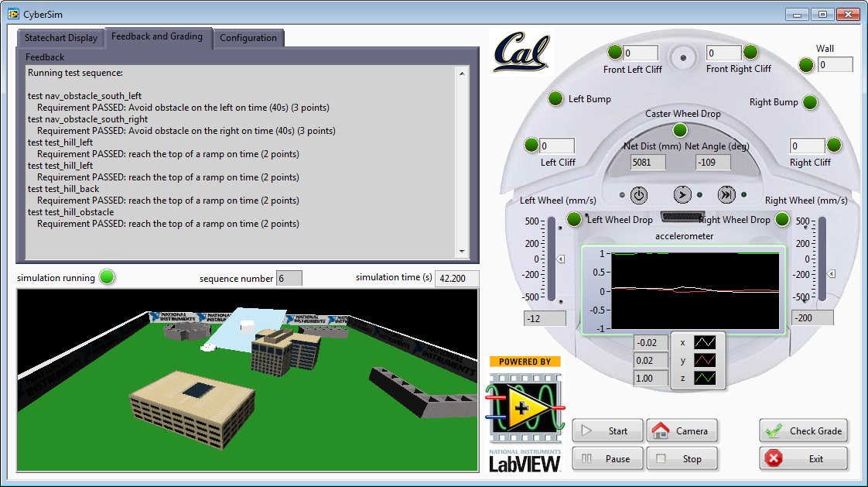The width and height of the screenshot is (868, 487).
Task: Click the LabVIEW logo icon
Action: (525, 407)
